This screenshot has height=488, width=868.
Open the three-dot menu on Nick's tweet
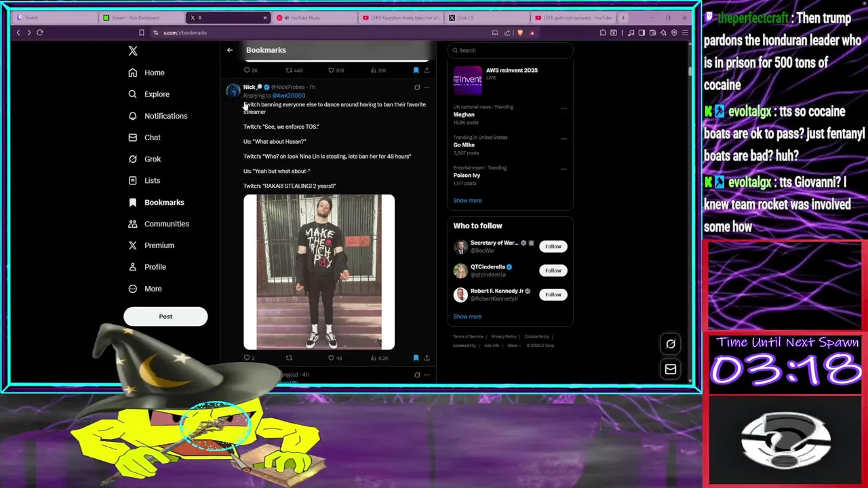coord(427,87)
